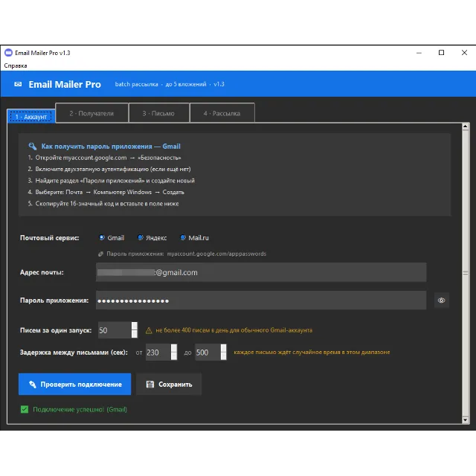
Task: Click the Сохранить button
Action: click(169, 384)
